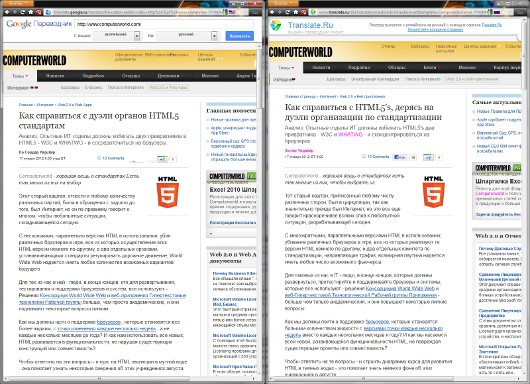530x384 pixels.
Task: Click the Google logo in the left window
Action: [x=19, y=24]
